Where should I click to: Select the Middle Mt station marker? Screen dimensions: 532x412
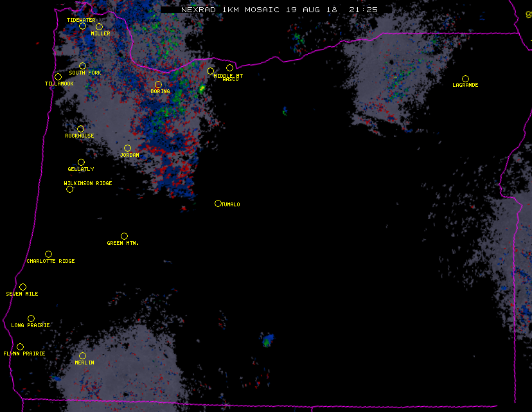[x=210, y=71]
